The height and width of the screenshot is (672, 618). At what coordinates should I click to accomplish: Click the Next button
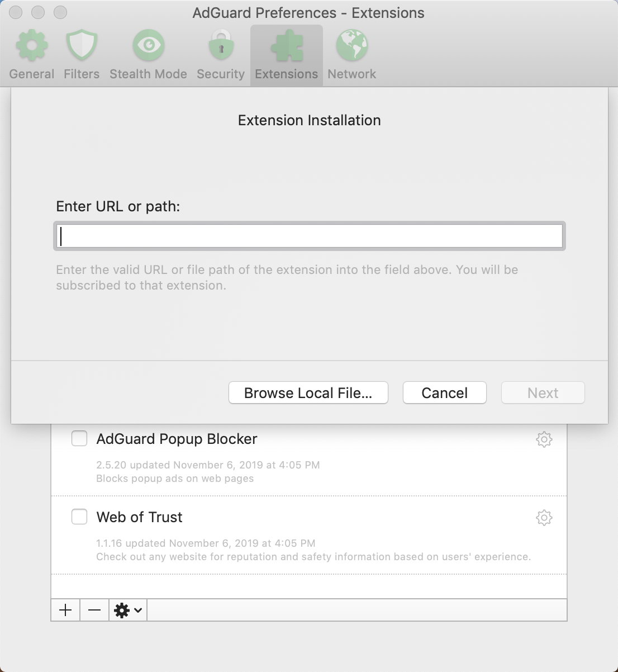pyautogui.click(x=543, y=393)
